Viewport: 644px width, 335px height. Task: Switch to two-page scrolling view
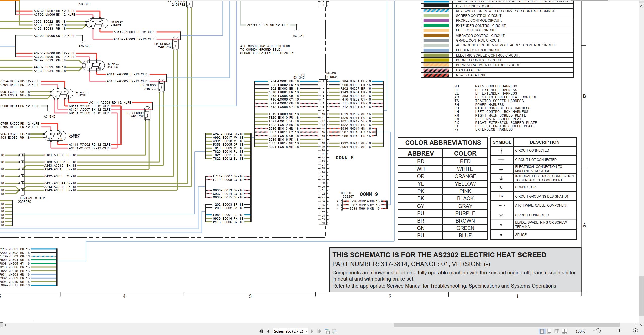(565, 331)
